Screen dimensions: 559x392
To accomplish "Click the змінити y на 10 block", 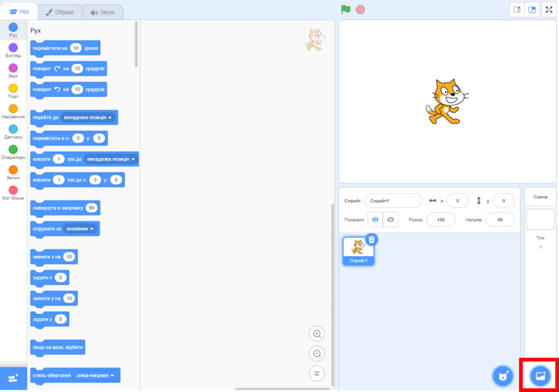I will point(54,298).
